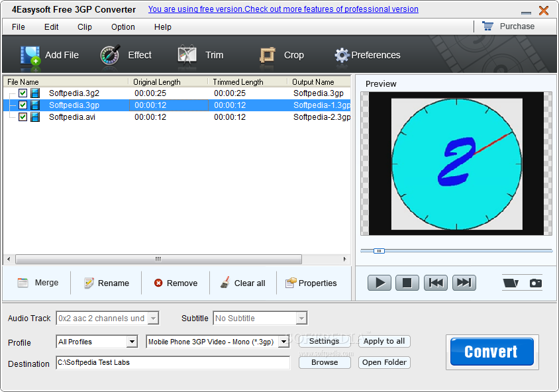The image size is (559, 392).
Task: Click the scroll left arrow of file list
Action: click(x=9, y=259)
